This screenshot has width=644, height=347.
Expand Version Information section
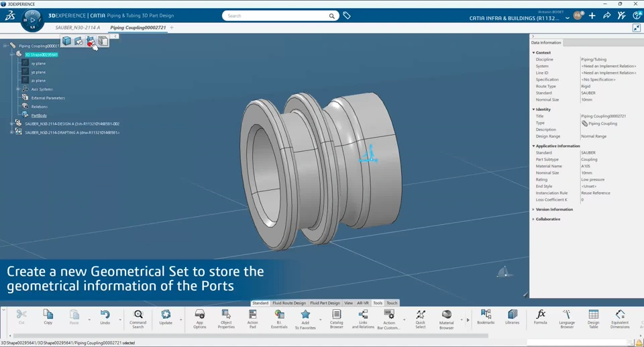click(533, 209)
